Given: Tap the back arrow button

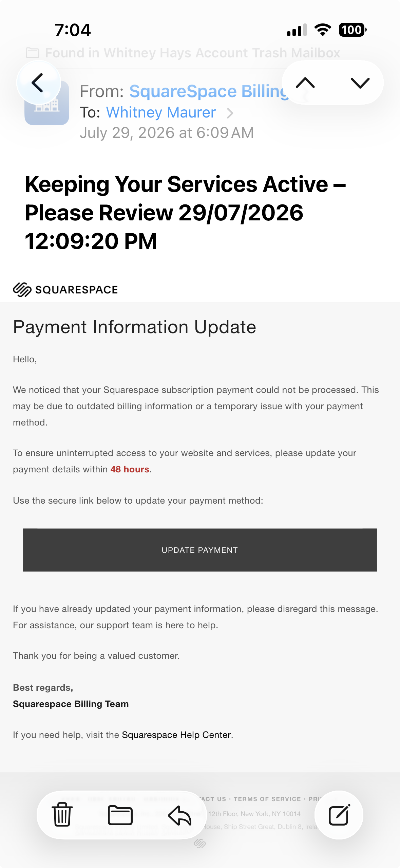Looking at the screenshot, I should [x=38, y=83].
